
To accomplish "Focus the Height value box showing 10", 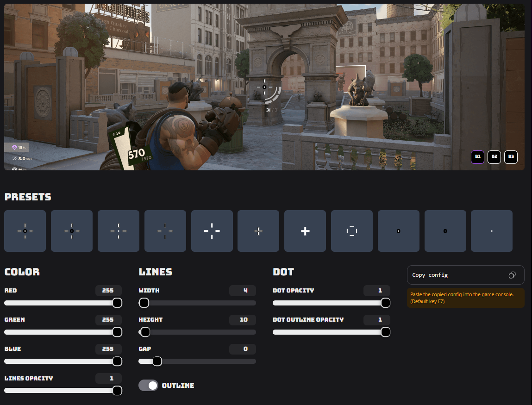I will coord(243,319).
